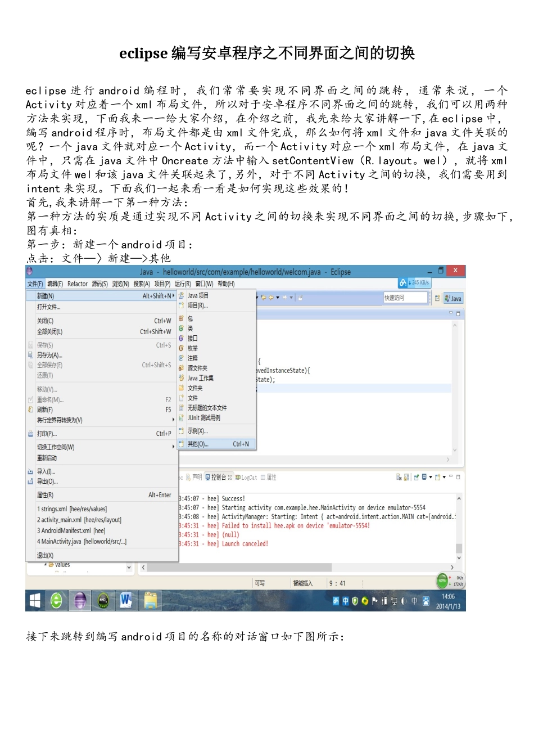The image size is (534, 756).
Task: Switch to the 属性 properties tab
Action: pos(269,478)
